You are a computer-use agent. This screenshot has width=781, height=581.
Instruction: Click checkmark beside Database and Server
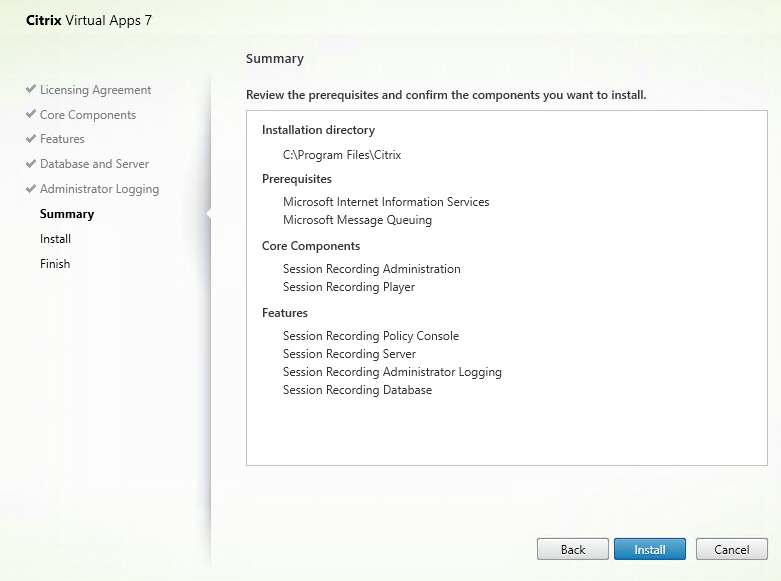[x=31, y=163]
